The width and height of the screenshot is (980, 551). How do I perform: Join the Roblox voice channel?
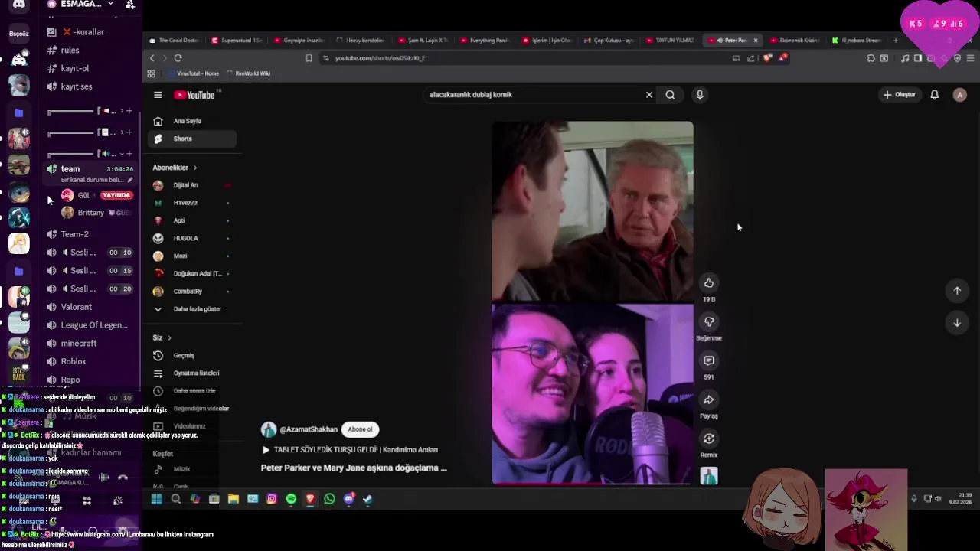click(x=90, y=361)
